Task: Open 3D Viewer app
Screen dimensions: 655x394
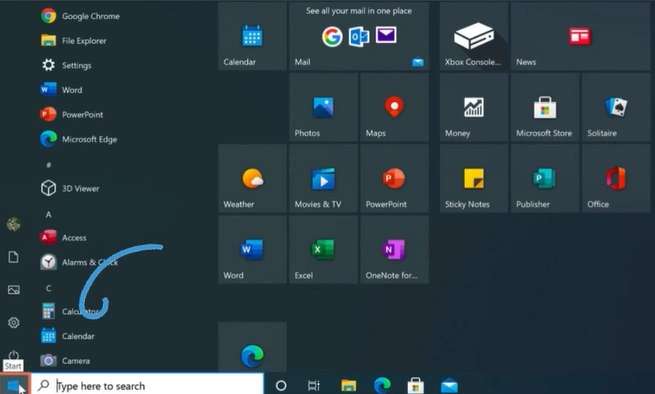Action: (x=70, y=188)
